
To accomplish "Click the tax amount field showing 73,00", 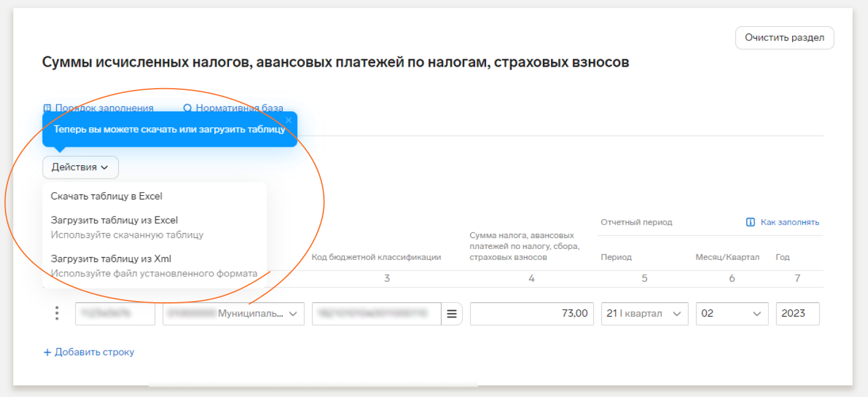I will (531, 314).
